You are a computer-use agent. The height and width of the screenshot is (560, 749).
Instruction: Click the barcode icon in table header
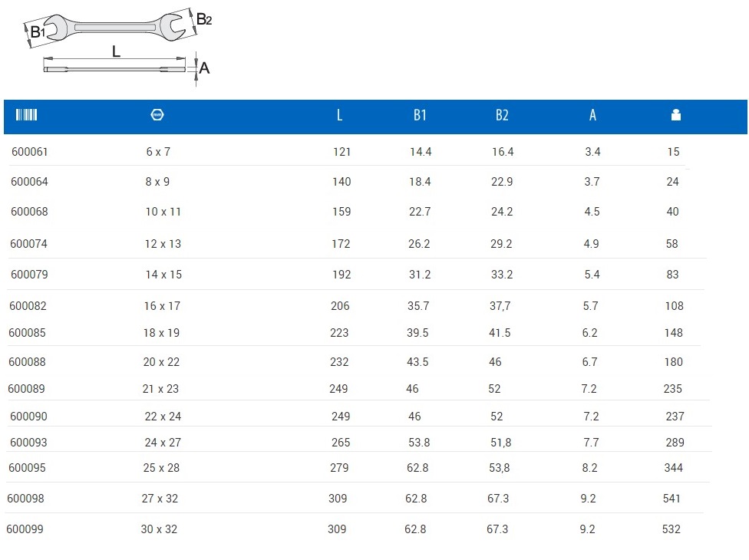coord(26,115)
